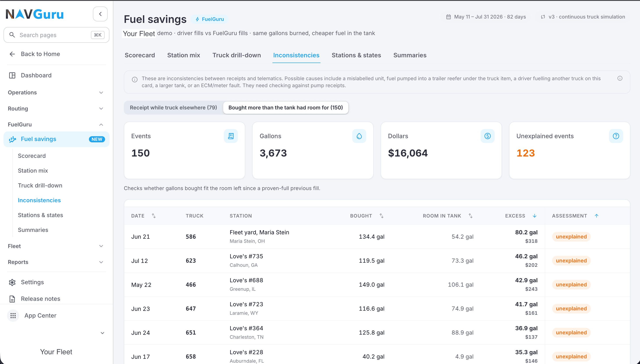Screen dimensions: 640x364
Task: Open Summaries in the sidebar submenu
Action: [33, 230]
